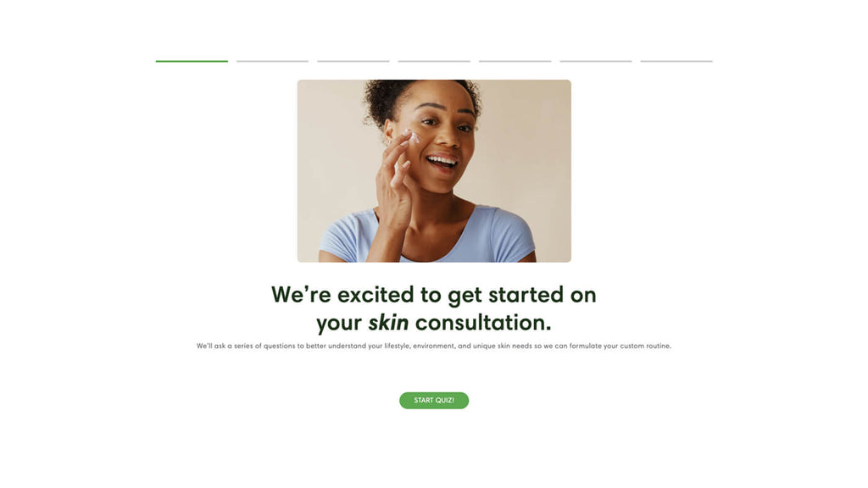The width and height of the screenshot is (868, 488).
Task: Jump to the second progress step segment
Action: pyautogui.click(x=272, y=61)
